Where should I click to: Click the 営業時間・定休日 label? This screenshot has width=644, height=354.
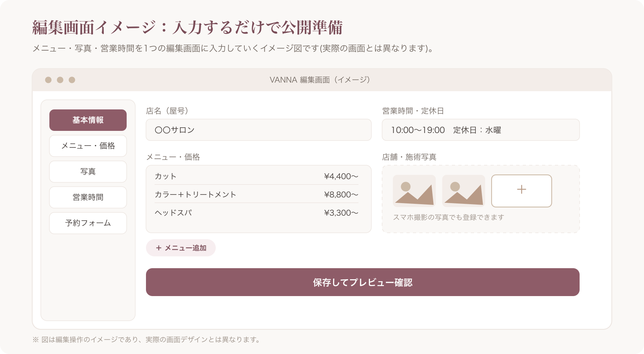(413, 111)
